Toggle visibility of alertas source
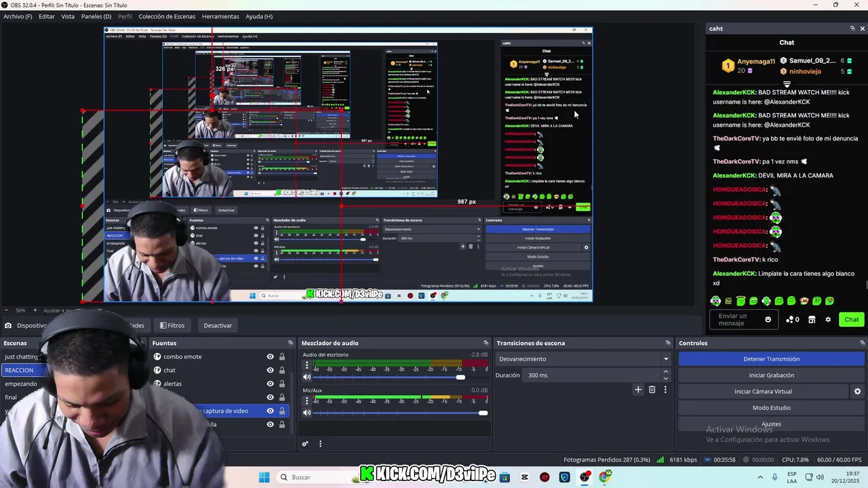868x488 pixels. pos(270,384)
